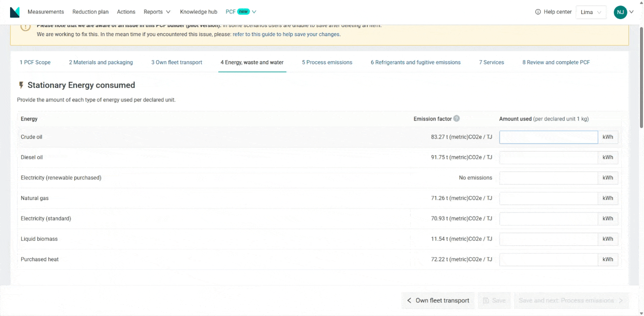The height and width of the screenshot is (316, 644).
Task: Click Save and next: Process emissions button
Action: [x=571, y=300]
